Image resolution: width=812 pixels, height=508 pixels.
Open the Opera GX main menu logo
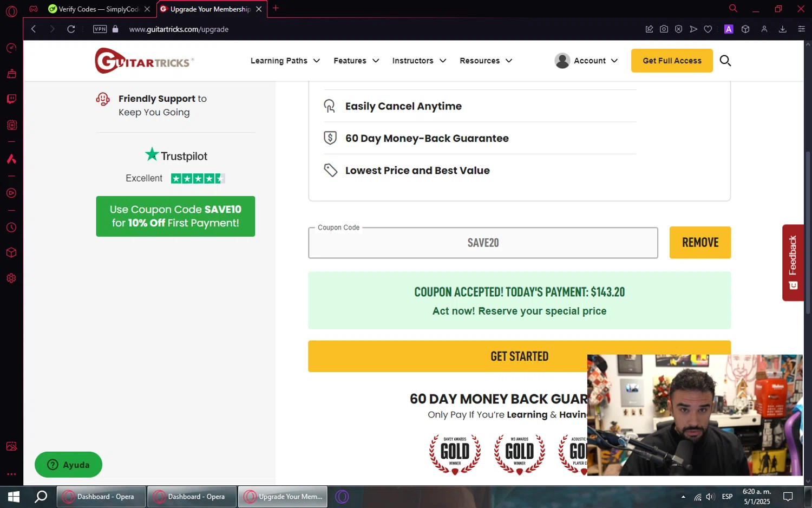11,11
